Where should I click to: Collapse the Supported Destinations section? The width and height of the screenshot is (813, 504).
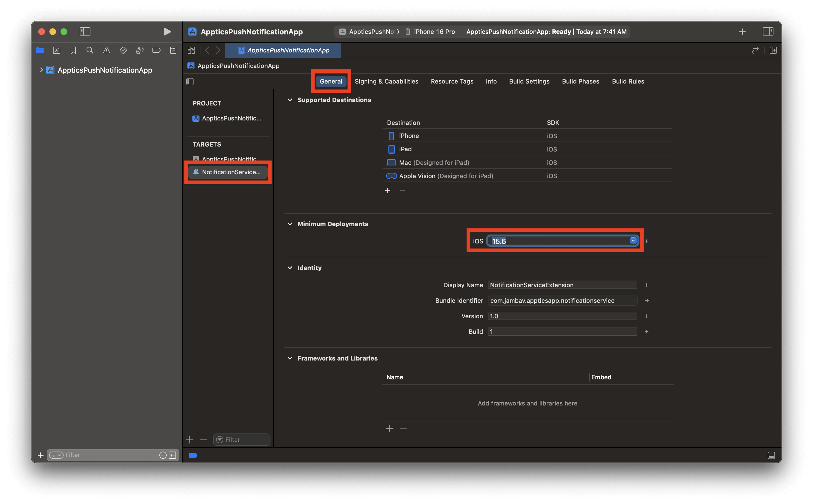(x=290, y=100)
